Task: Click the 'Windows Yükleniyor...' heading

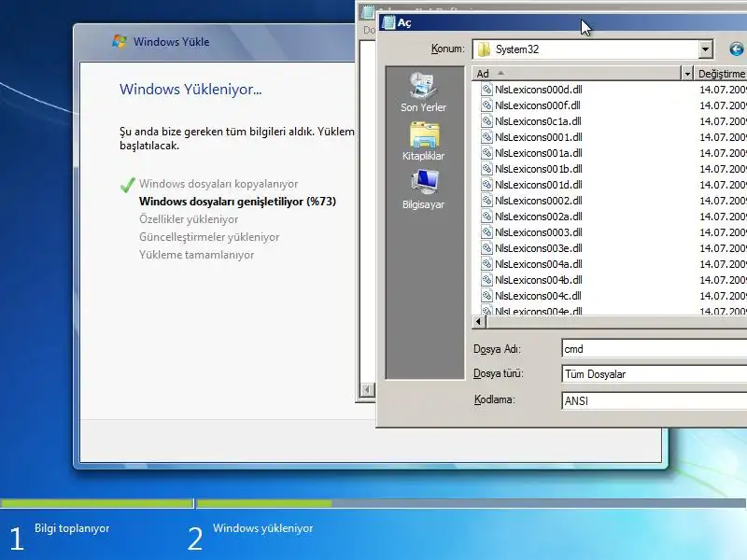Action: 190,89
